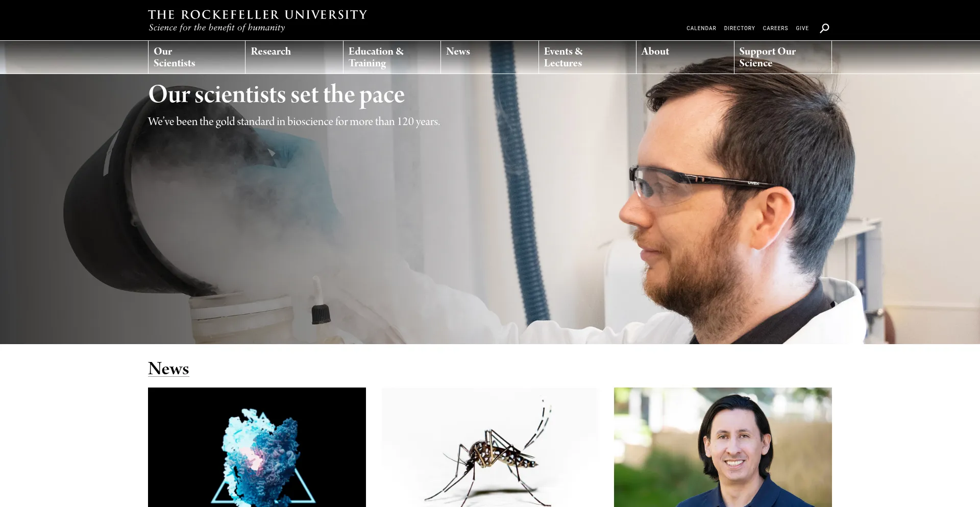The width and height of the screenshot is (980, 507).
Task: Open the mosquito news article image
Action: click(x=490, y=447)
